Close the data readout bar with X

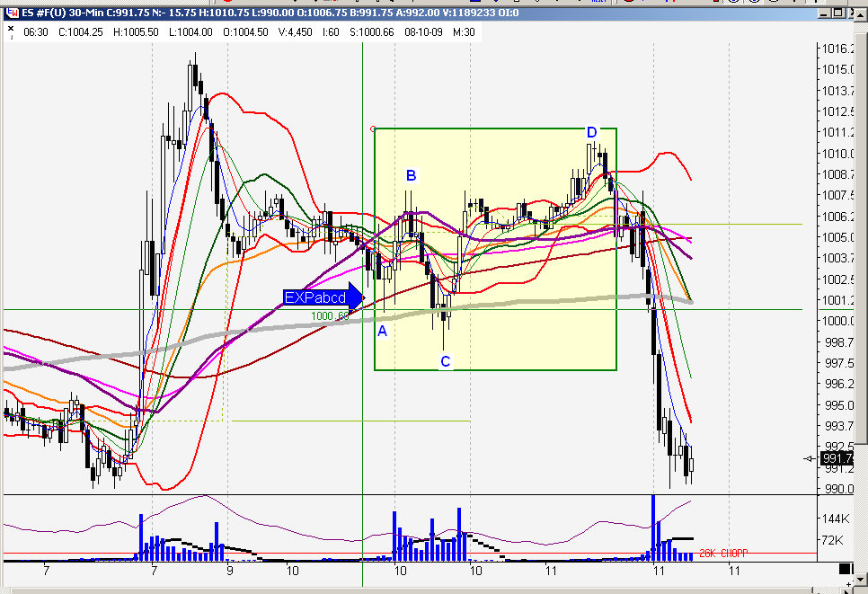tap(11, 28)
